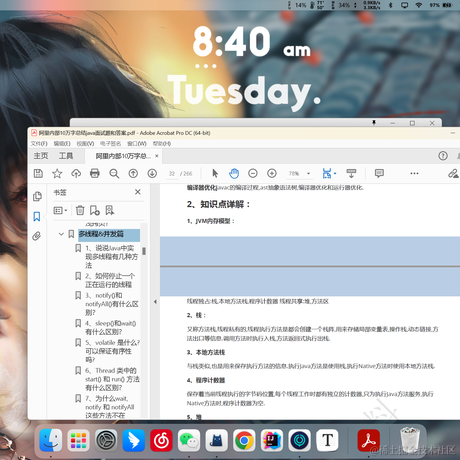Click the sign pen icon at toolbar end
460x460 pixels.
pyautogui.click(x=453, y=173)
